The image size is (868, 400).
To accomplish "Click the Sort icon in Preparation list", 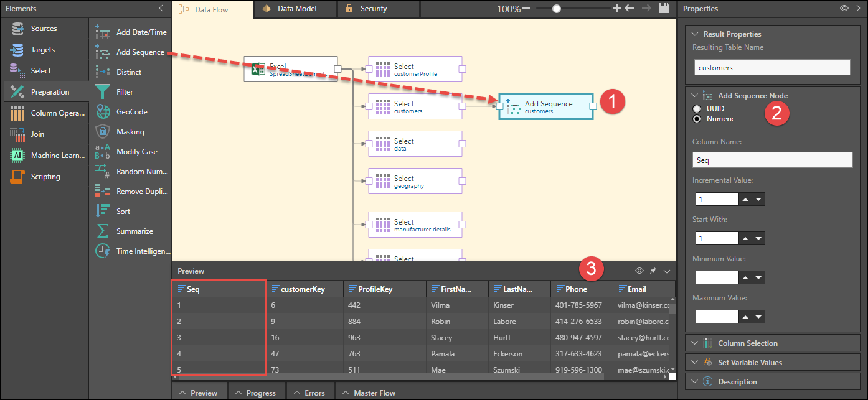I will [x=103, y=212].
